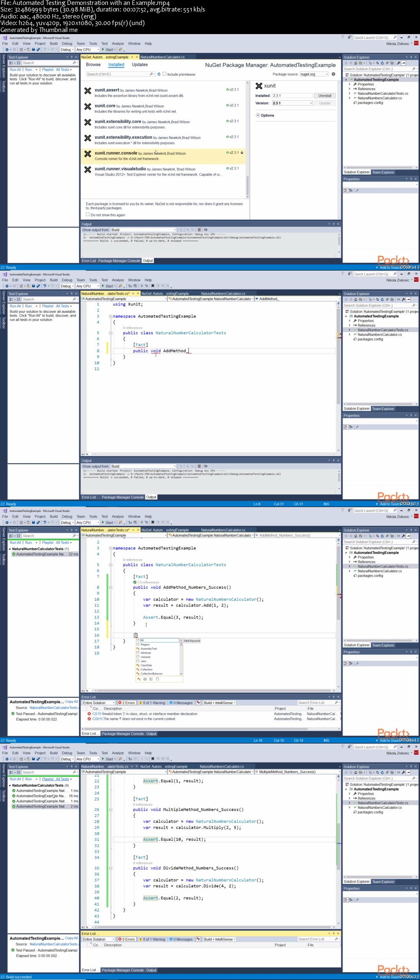Open AddMethod_ member navigation dropdown
This screenshot has height=980, width=420.
(x=298, y=299)
